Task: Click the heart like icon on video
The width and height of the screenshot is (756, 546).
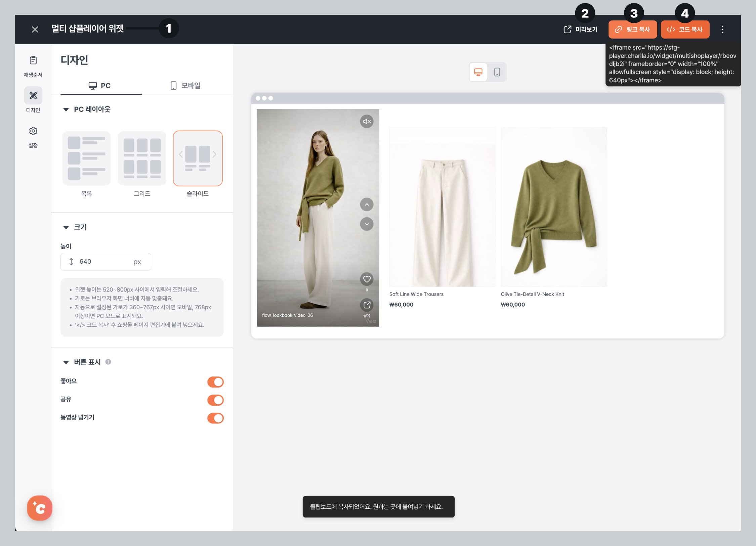Action: click(x=367, y=279)
